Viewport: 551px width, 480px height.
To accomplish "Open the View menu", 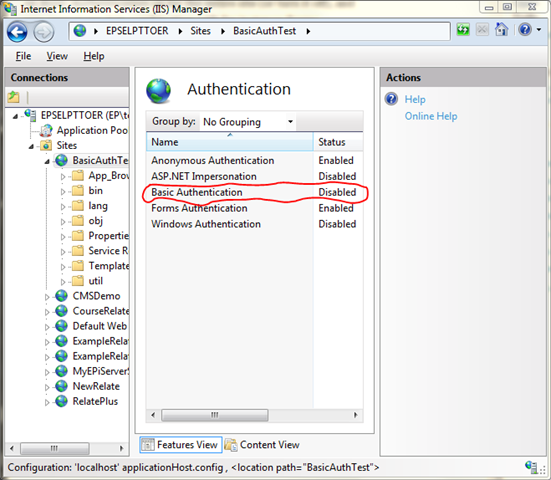I will coord(57,56).
